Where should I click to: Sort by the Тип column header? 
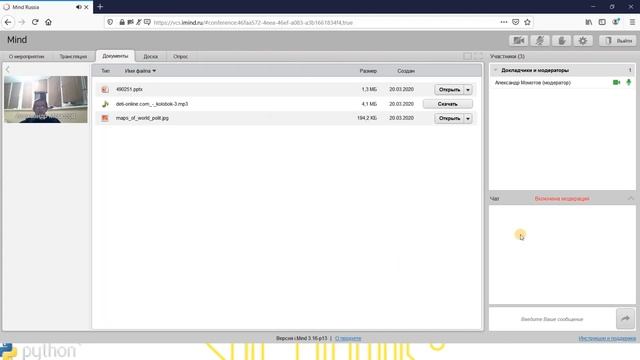click(x=105, y=71)
